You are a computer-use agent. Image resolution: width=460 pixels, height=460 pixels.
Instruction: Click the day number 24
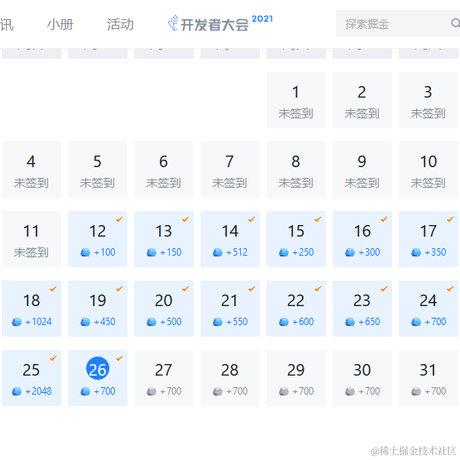(428, 301)
